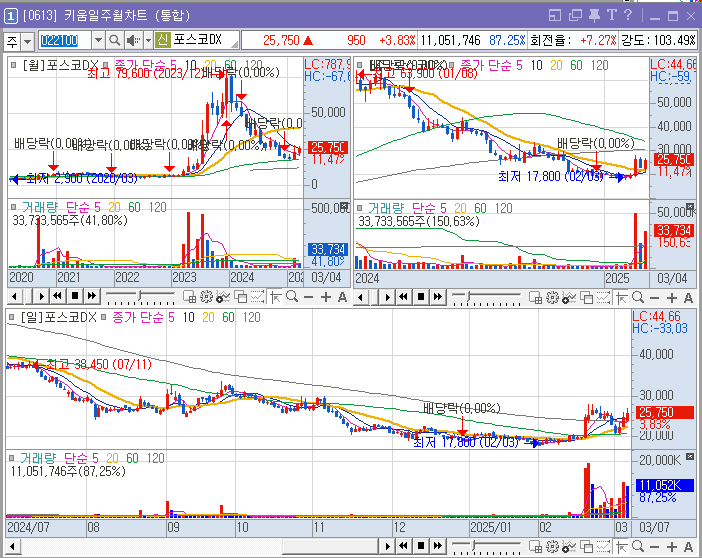Click the daily chart horizontal scrollbar thumb
The image size is (702, 558).
click(x=332, y=546)
